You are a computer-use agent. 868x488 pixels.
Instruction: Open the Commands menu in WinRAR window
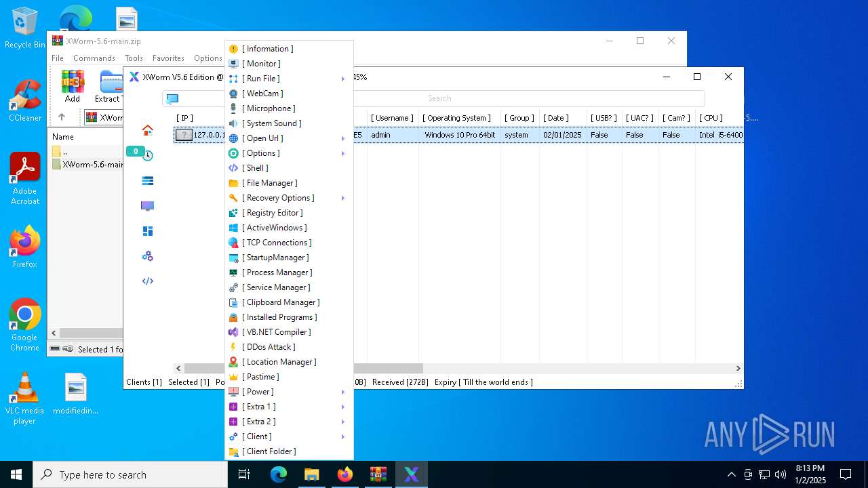point(94,58)
